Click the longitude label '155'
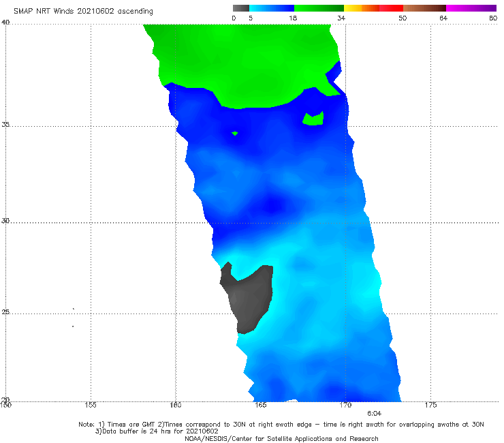504x443 pixels. 91,405
